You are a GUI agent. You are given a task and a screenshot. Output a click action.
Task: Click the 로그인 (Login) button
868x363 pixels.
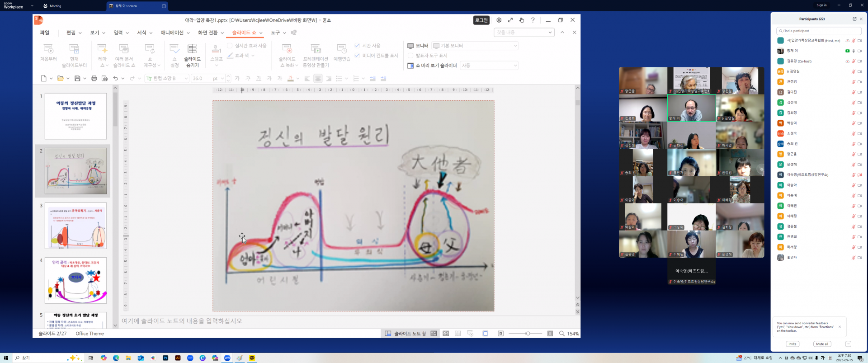481,20
